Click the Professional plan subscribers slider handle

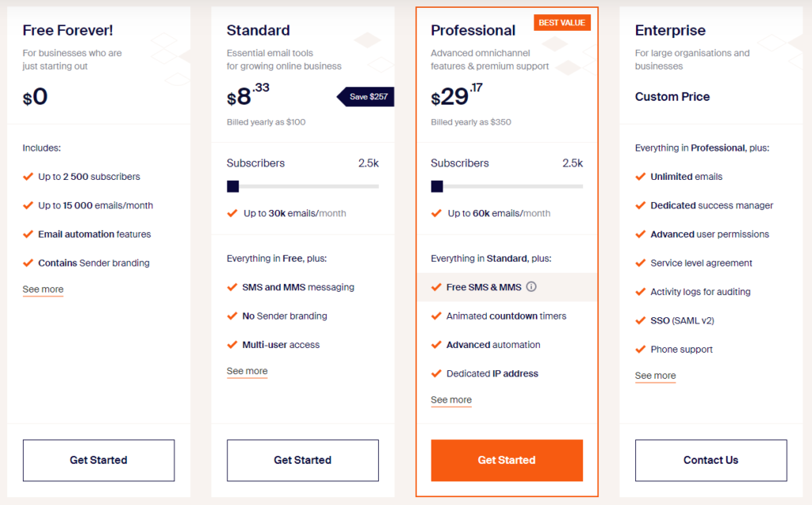(437, 186)
